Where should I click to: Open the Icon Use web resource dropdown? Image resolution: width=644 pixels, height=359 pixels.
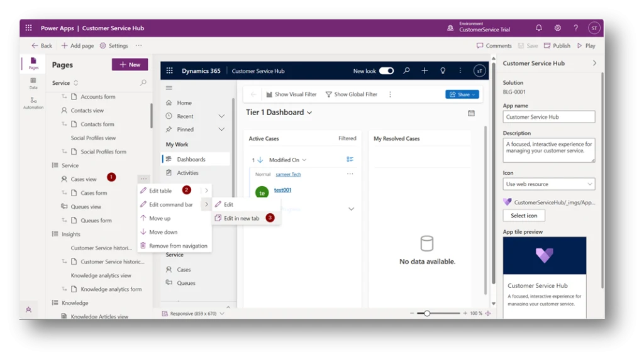coord(548,184)
